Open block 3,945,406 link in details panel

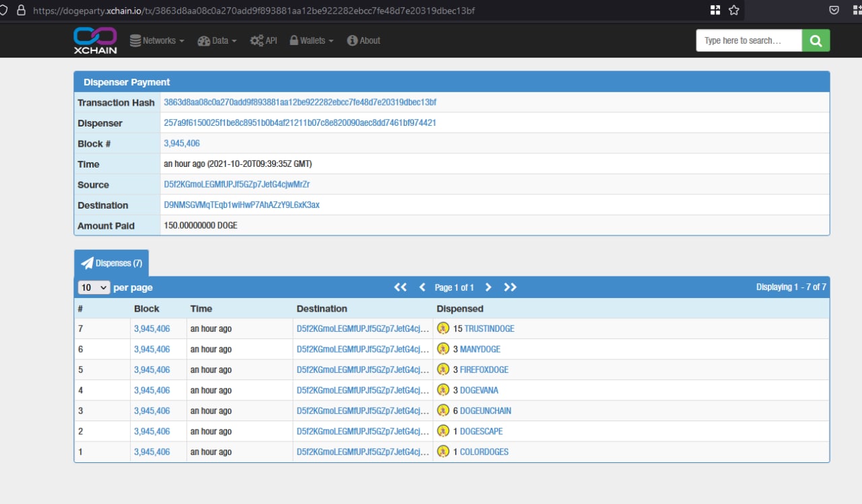(x=182, y=143)
